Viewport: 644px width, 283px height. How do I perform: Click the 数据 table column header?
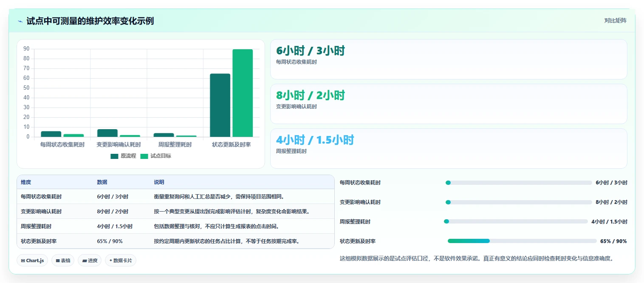point(102,182)
